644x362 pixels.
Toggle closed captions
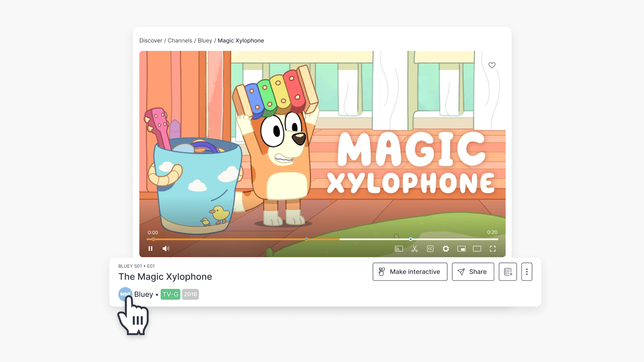point(430,249)
